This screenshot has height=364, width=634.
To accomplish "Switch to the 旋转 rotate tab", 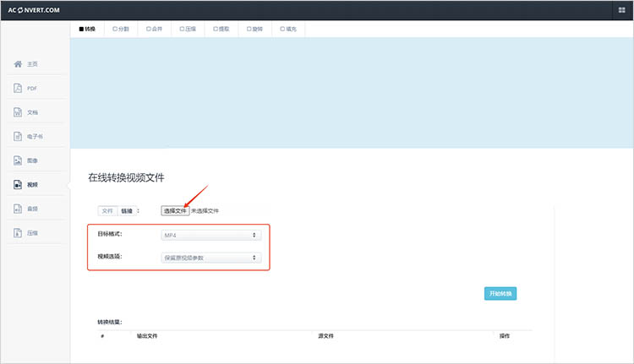I will point(255,29).
